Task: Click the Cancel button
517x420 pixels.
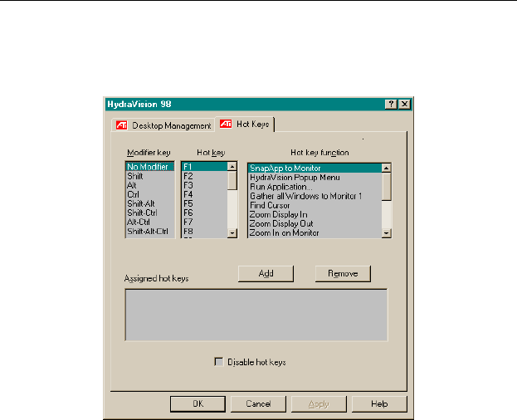Action: click(258, 404)
